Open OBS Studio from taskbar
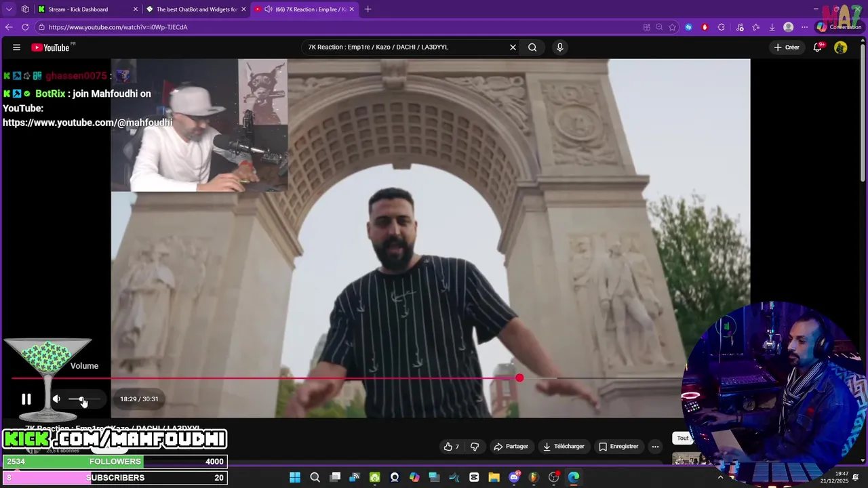 point(554,477)
